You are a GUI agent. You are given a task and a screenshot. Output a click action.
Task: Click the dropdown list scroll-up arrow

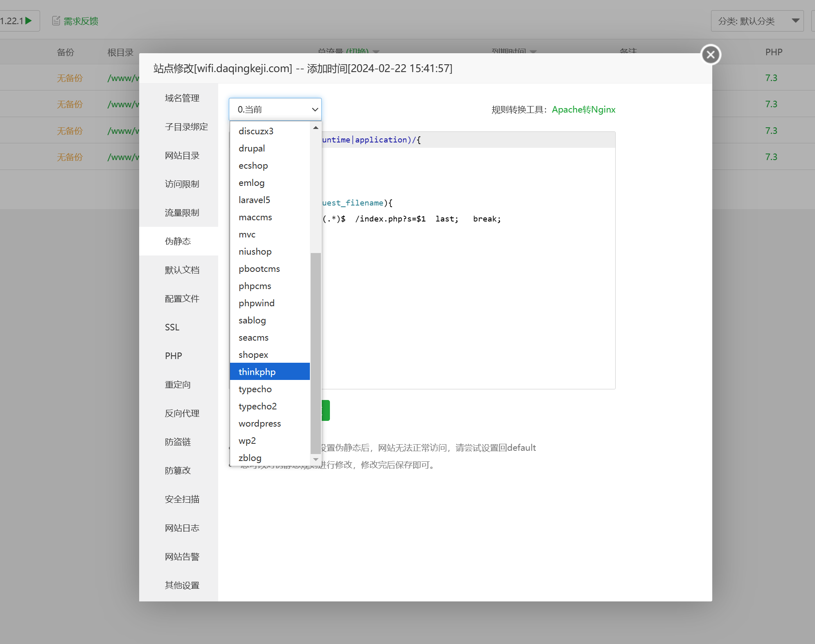[x=316, y=128]
